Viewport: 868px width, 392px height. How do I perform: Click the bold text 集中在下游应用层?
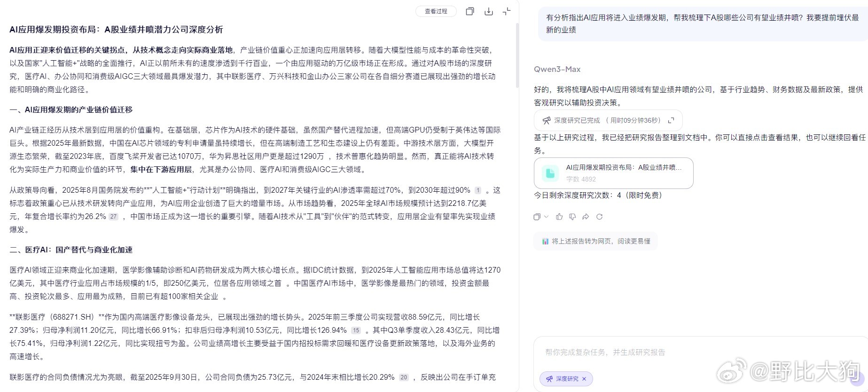161,169
